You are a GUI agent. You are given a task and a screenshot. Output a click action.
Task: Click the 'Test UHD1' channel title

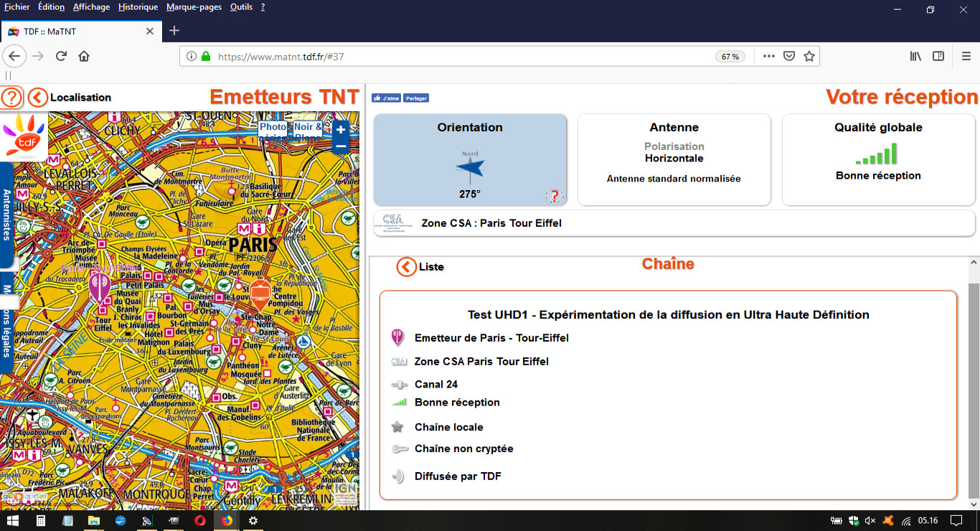point(668,314)
